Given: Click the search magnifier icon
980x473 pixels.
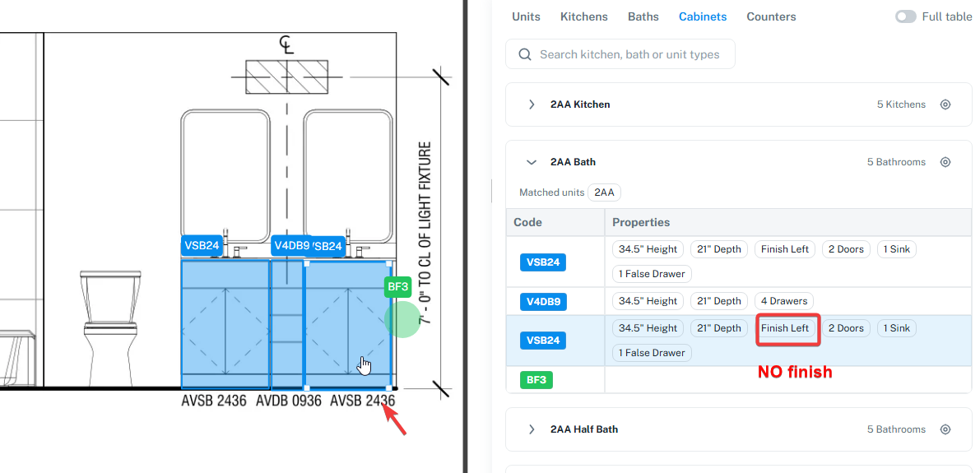Looking at the screenshot, I should point(525,54).
